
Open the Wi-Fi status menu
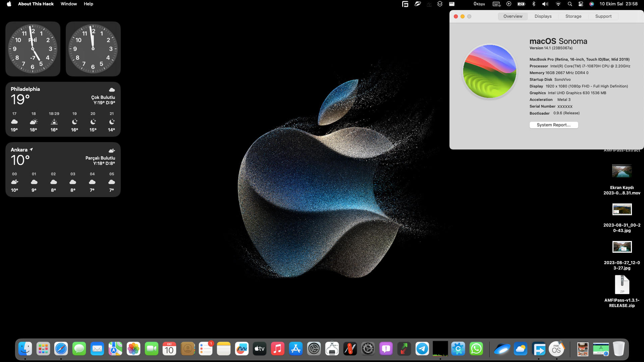(558, 4)
